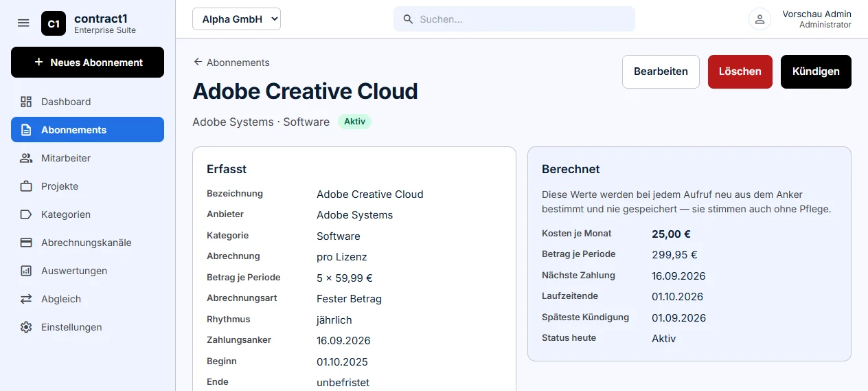Click Späteste Kündigung value 01.09.2026

coord(678,317)
